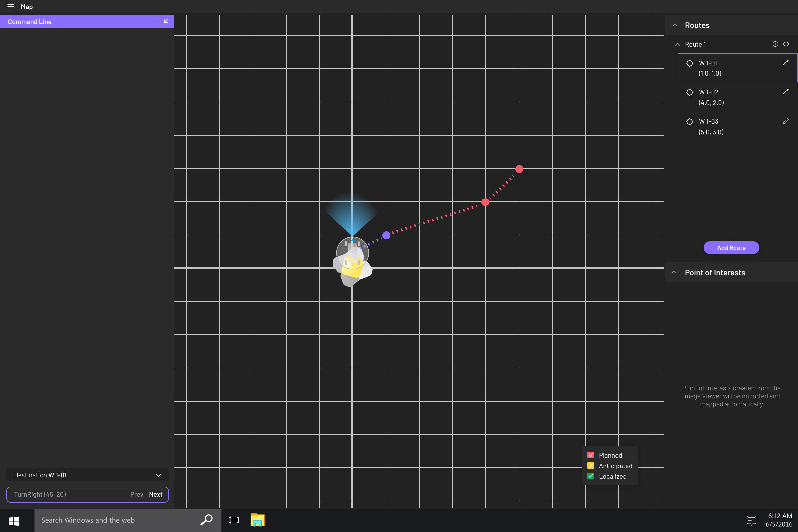This screenshot has width=798, height=532.
Task: Uncheck the Localized checkbox in legend
Action: point(591,476)
